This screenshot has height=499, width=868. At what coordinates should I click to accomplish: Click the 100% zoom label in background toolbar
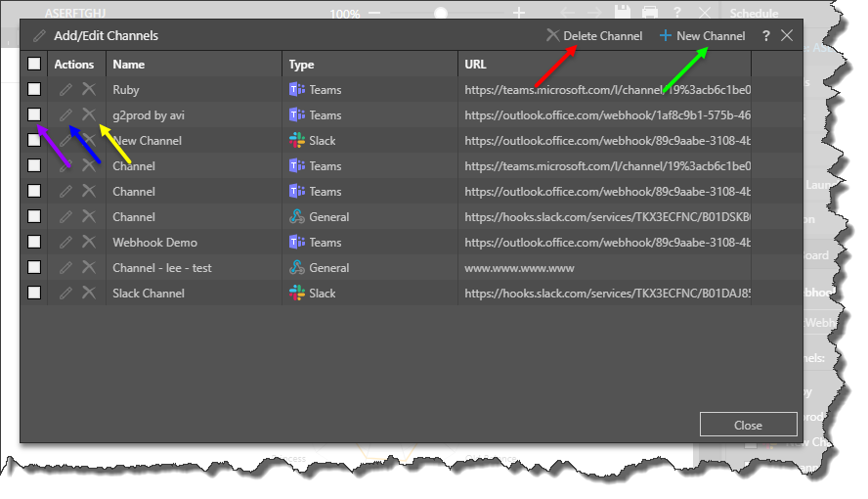[x=344, y=14]
